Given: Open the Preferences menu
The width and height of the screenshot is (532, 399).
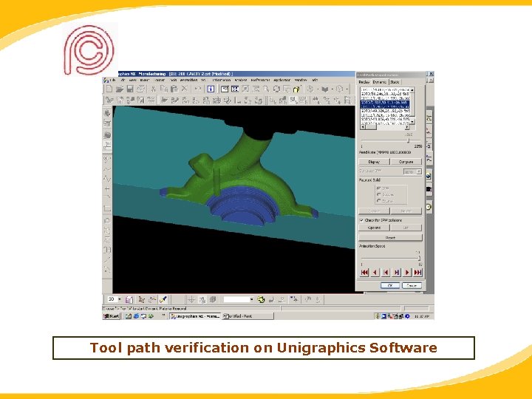Looking at the screenshot, I should pos(260,80).
